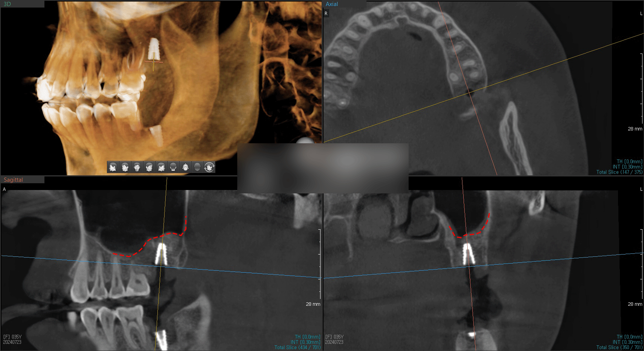The image size is (644, 351).
Task: Click the rotating head auto-rotate icon
Action: (209, 167)
